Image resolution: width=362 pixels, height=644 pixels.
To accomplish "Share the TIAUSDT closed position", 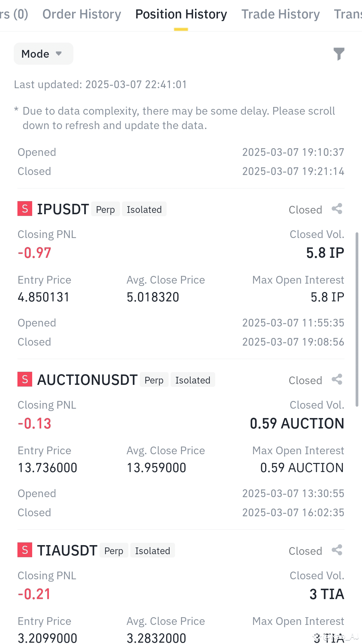I will (337, 550).
